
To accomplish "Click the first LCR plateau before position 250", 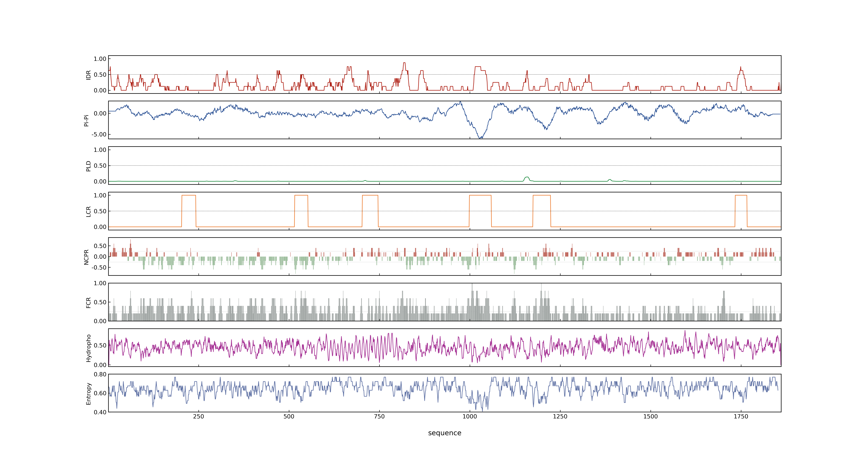I will coord(189,195).
